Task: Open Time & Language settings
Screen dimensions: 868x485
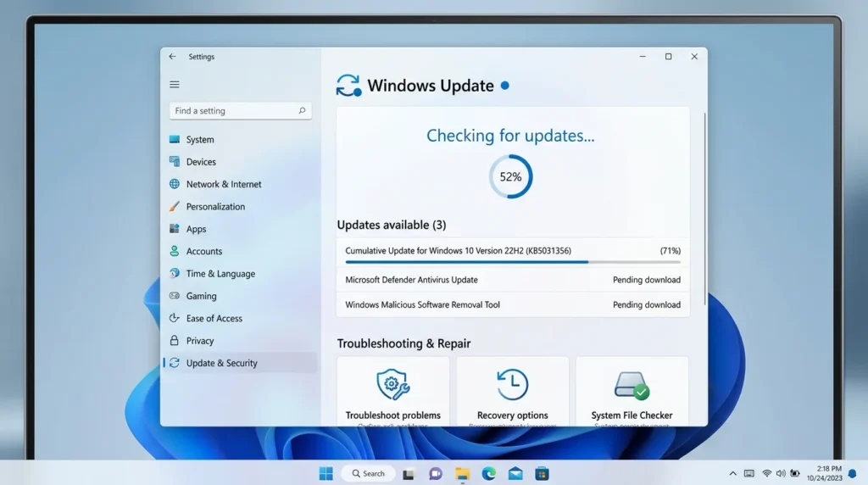Action: coord(240,274)
